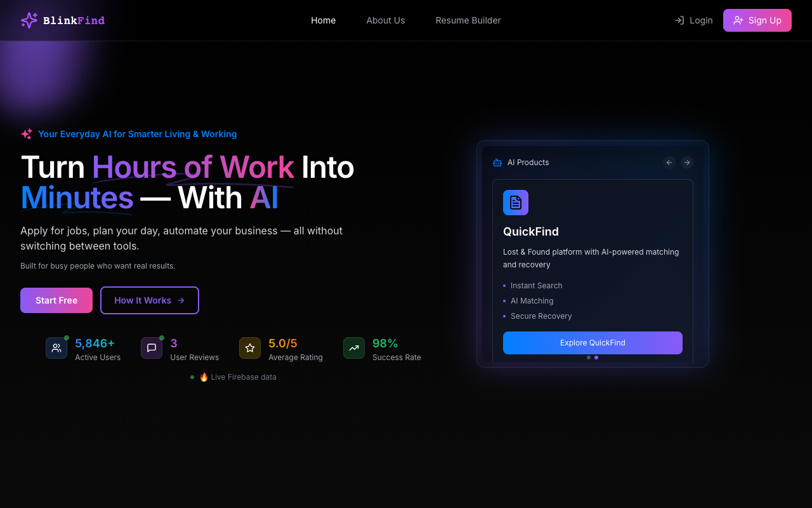Click the pink Sign Up button
The width and height of the screenshot is (812, 508).
point(757,20)
